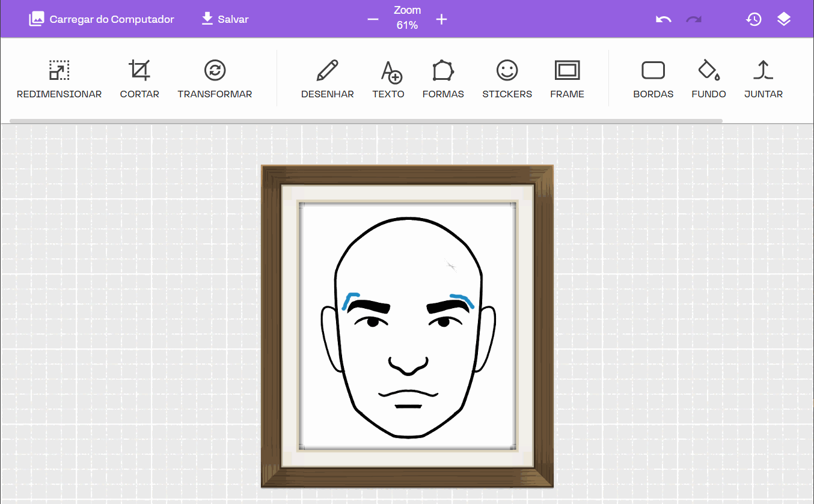Redo the undone action
814x504 pixels.
tap(694, 19)
